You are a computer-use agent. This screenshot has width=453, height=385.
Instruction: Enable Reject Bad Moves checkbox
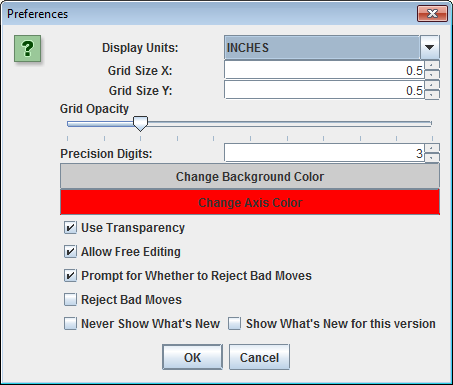[70, 300]
